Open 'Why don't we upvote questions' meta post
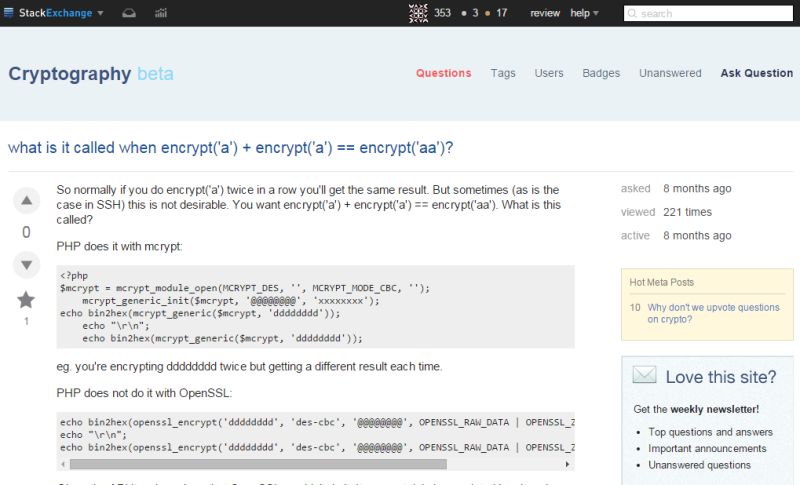 pos(713,313)
